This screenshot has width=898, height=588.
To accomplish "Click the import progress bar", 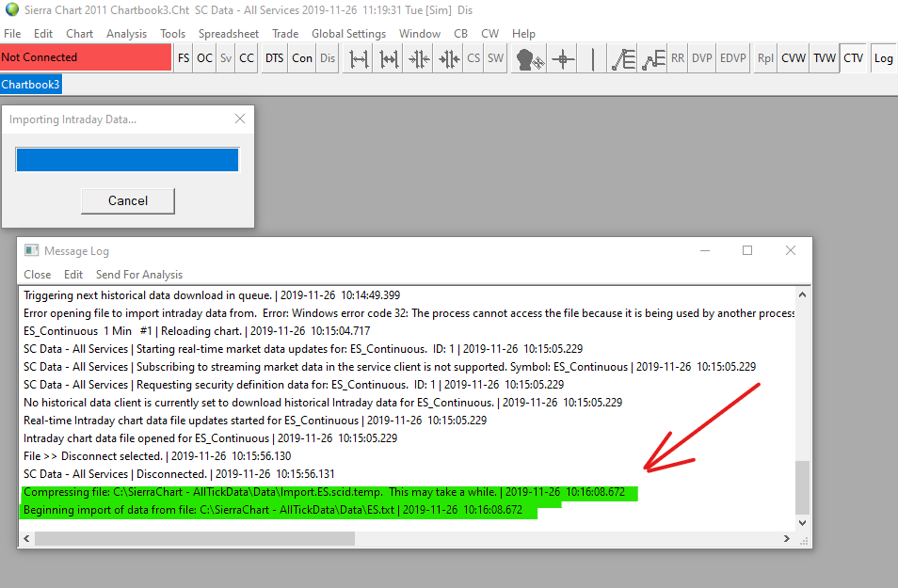I will 127,160.
